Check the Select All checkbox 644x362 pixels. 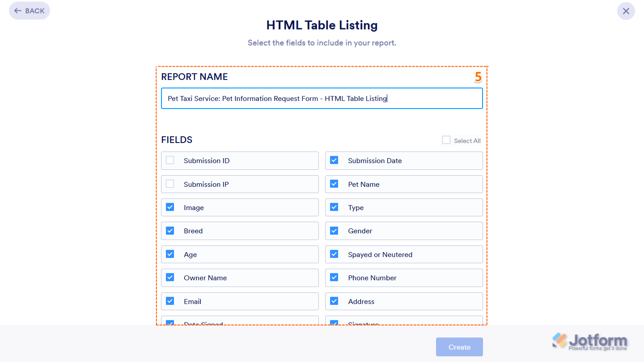446,140
